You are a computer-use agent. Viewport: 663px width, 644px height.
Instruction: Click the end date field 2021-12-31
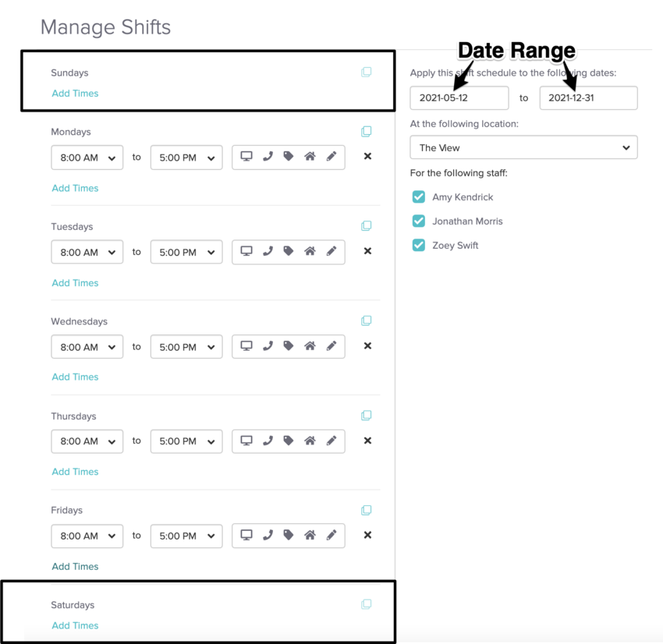click(x=589, y=98)
